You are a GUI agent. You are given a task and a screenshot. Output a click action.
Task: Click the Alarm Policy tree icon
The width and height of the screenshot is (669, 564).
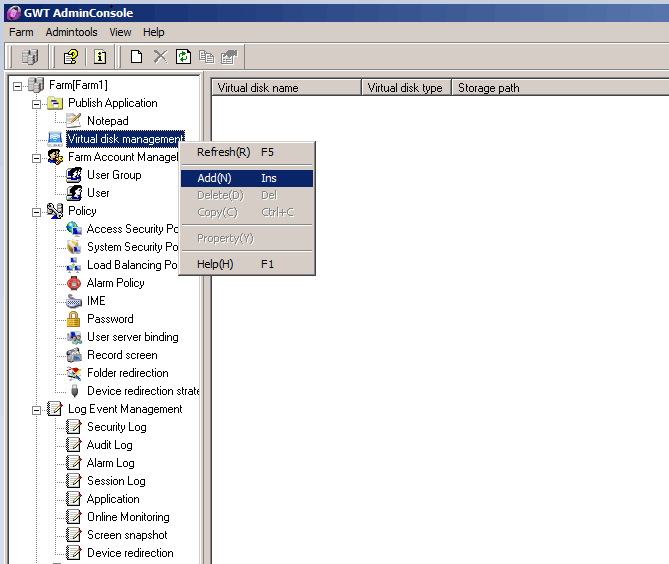click(73, 283)
